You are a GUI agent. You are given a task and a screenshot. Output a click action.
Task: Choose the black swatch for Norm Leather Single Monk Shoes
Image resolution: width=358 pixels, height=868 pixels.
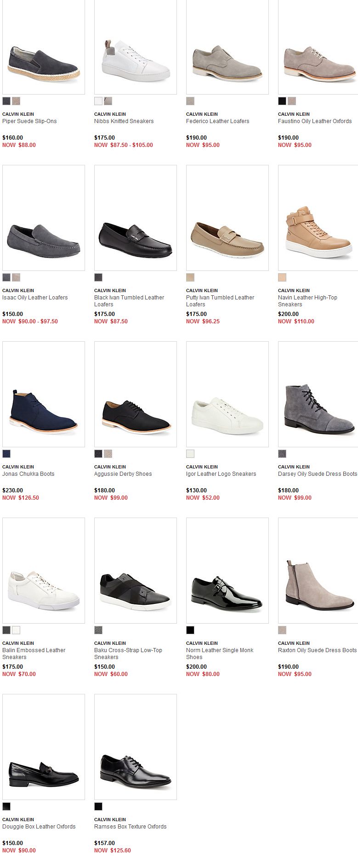tap(190, 630)
